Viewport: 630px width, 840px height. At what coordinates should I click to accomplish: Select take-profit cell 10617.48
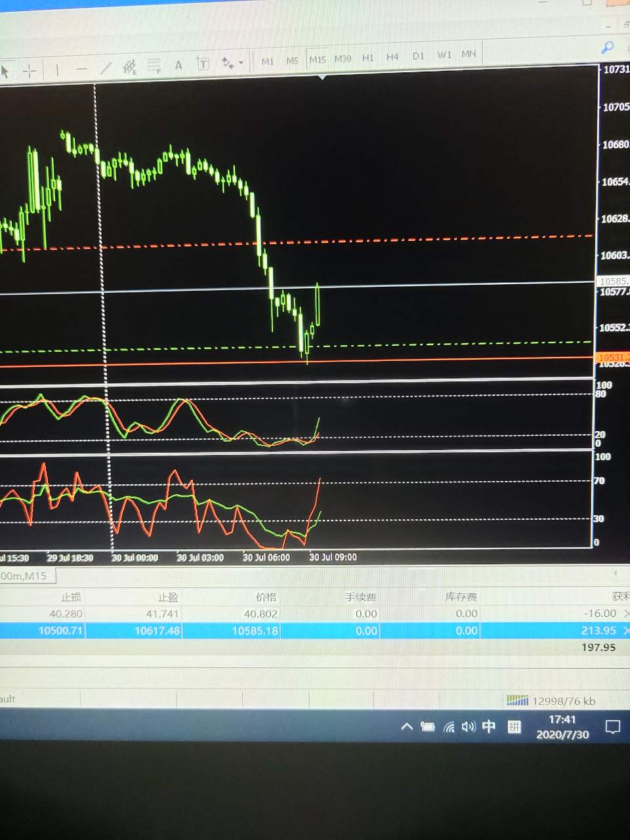[157, 631]
